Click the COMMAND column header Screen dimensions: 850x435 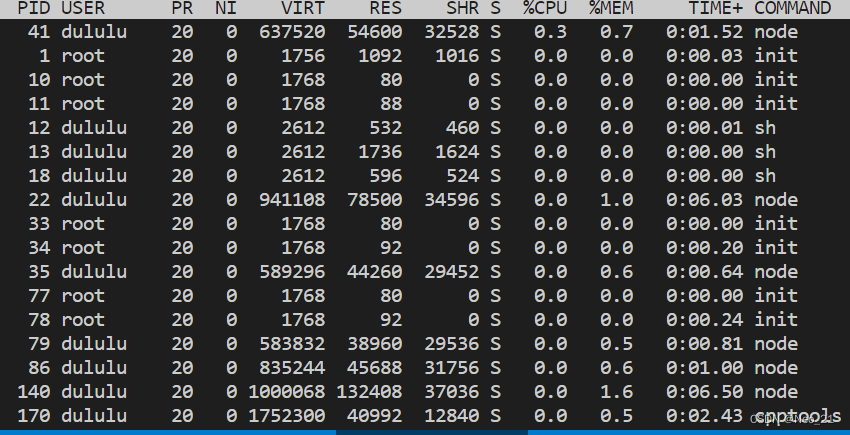coord(792,8)
